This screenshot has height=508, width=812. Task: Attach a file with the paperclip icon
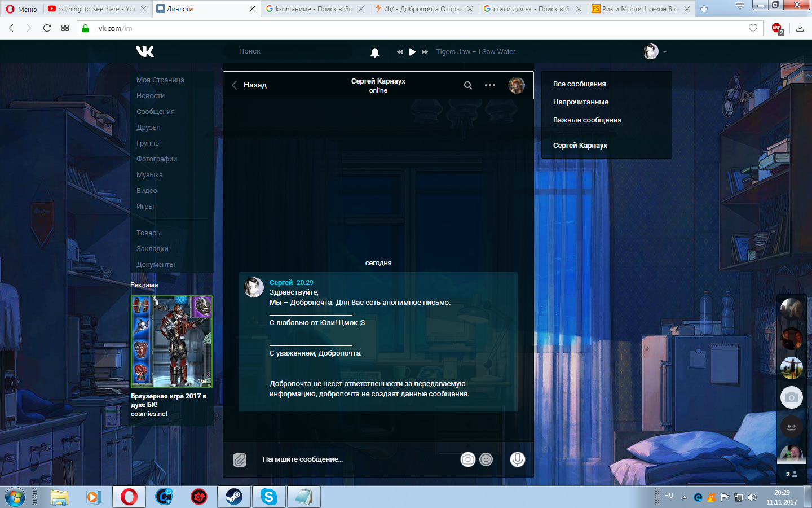pos(240,459)
